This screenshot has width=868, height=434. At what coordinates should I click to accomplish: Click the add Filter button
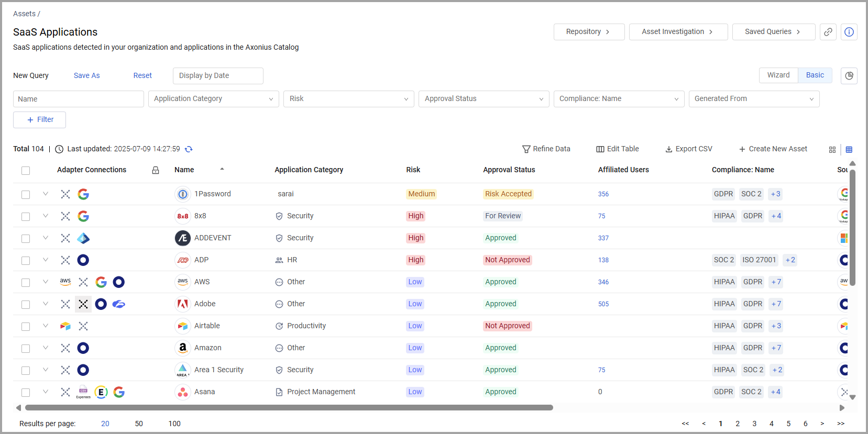pyautogui.click(x=39, y=120)
